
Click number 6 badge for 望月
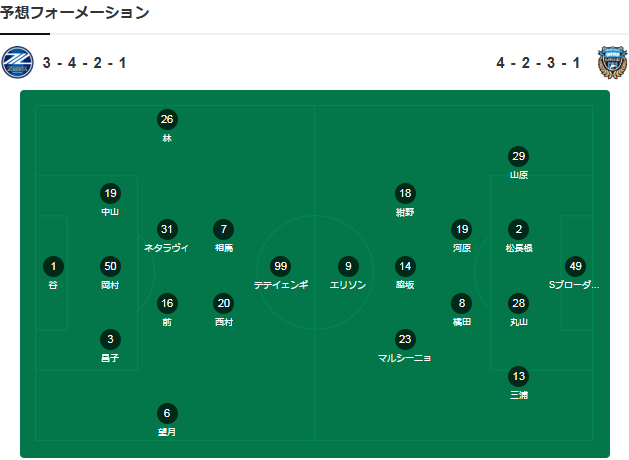(x=167, y=413)
